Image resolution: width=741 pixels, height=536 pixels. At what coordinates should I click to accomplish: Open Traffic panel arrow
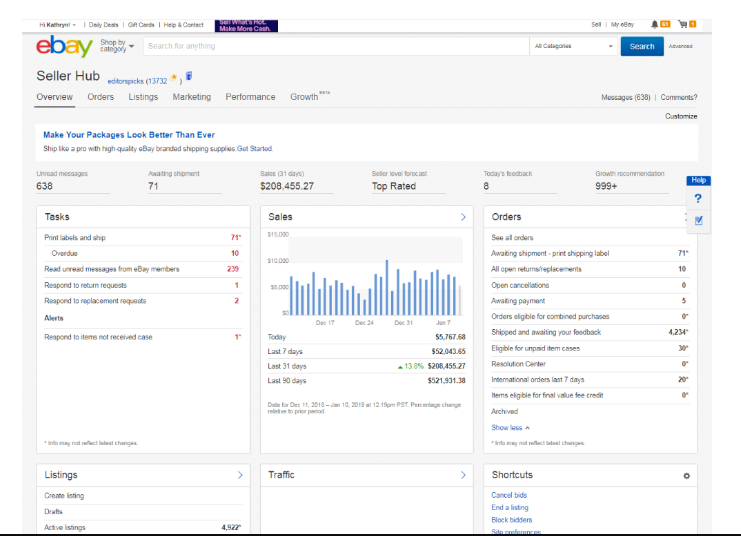463,475
